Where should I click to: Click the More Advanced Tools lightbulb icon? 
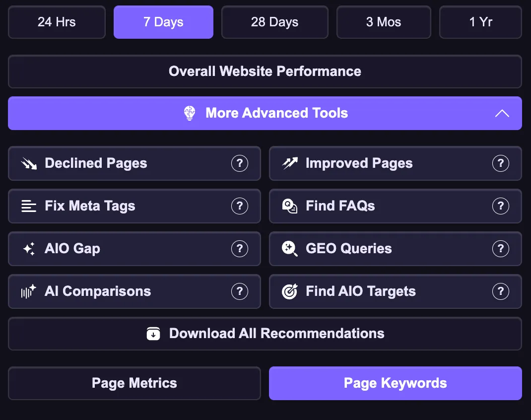click(x=190, y=113)
